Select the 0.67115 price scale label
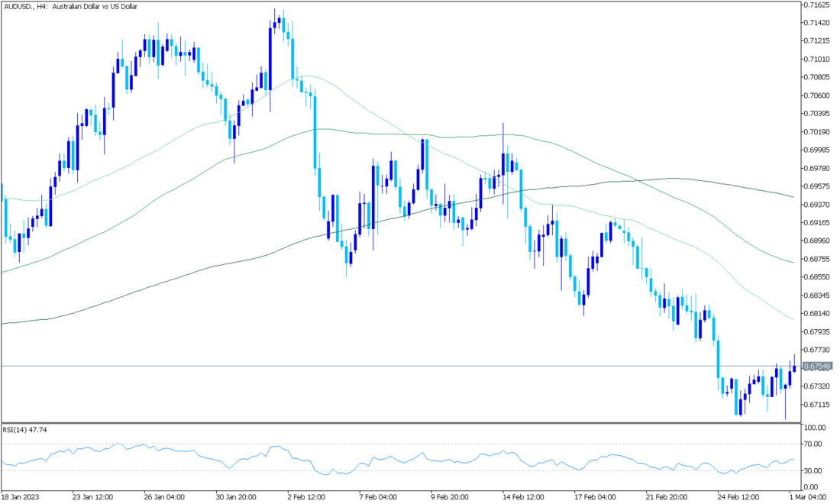Image resolution: width=840 pixels, height=504 pixels. point(816,405)
